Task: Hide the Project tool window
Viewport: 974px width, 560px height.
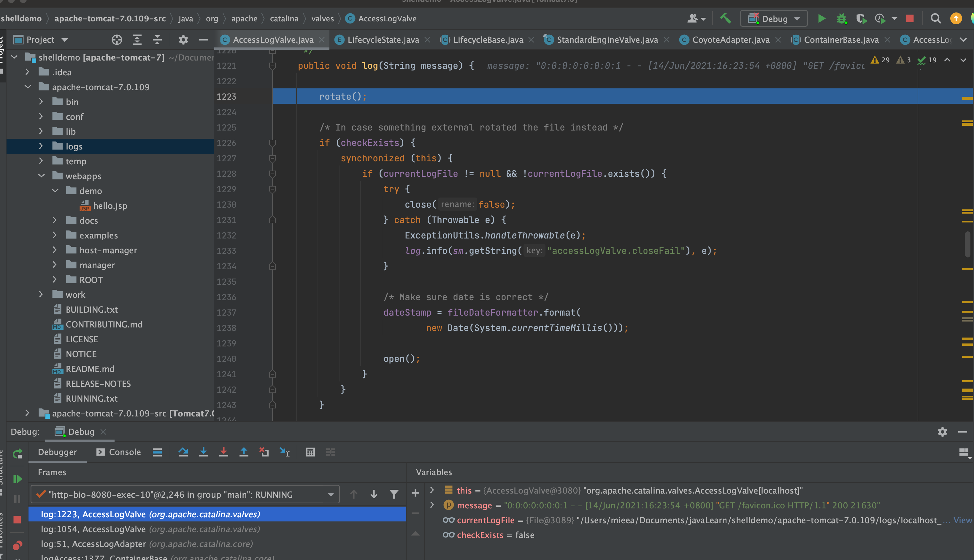Action: click(204, 40)
